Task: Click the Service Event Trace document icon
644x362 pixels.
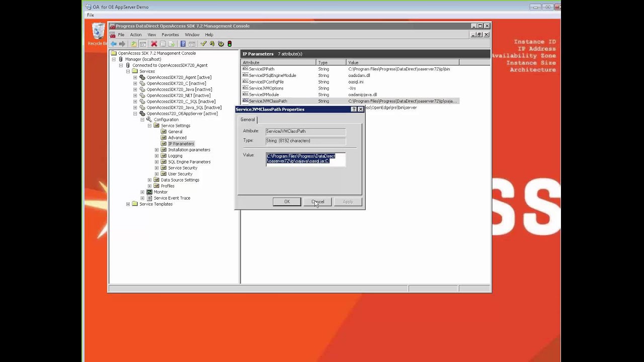Action: click(x=149, y=198)
